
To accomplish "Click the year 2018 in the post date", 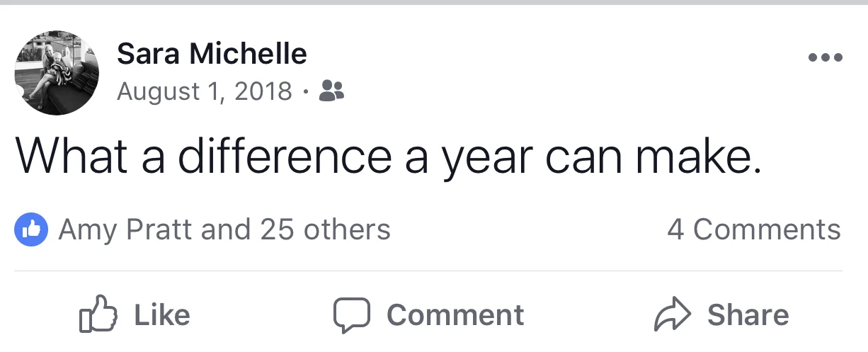I will [x=264, y=91].
